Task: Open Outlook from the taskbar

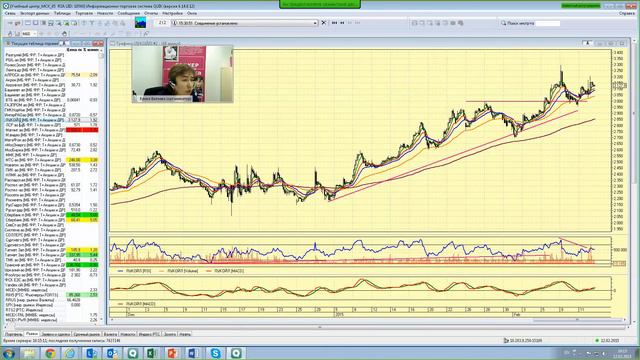Action: tap(112, 353)
